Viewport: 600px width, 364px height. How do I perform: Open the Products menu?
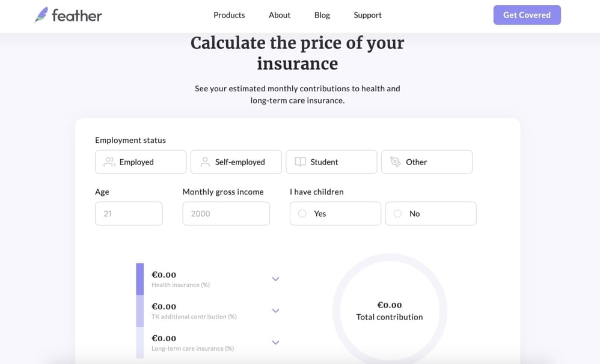[229, 15]
